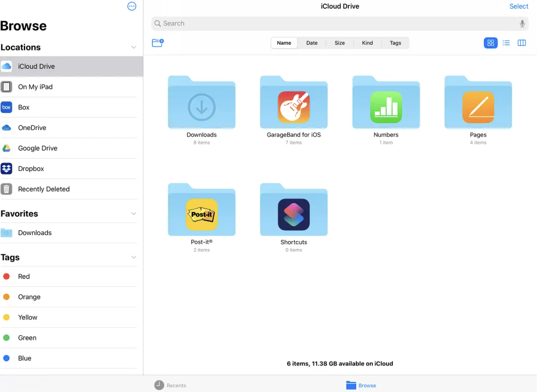Click the "7 items" count under GarageBand
The image size is (538, 392).
(x=294, y=143)
